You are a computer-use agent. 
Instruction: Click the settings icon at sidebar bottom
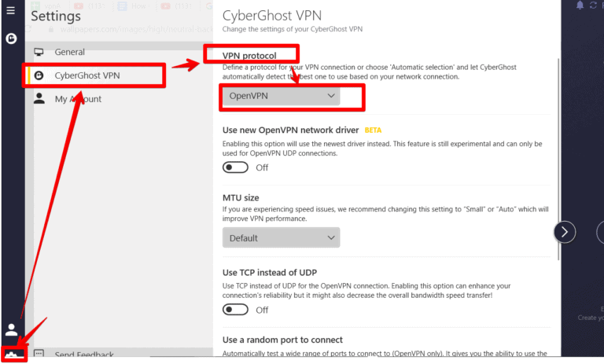click(13, 354)
